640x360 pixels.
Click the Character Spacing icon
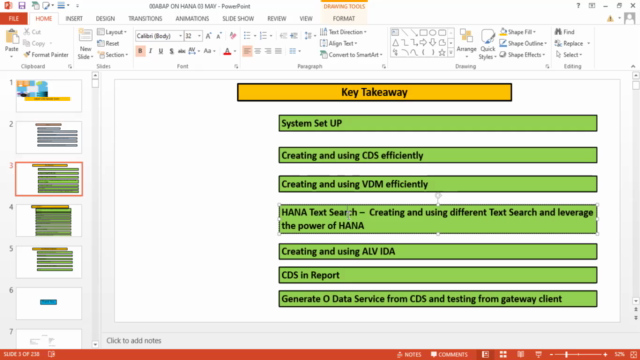(x=192, y=51)
